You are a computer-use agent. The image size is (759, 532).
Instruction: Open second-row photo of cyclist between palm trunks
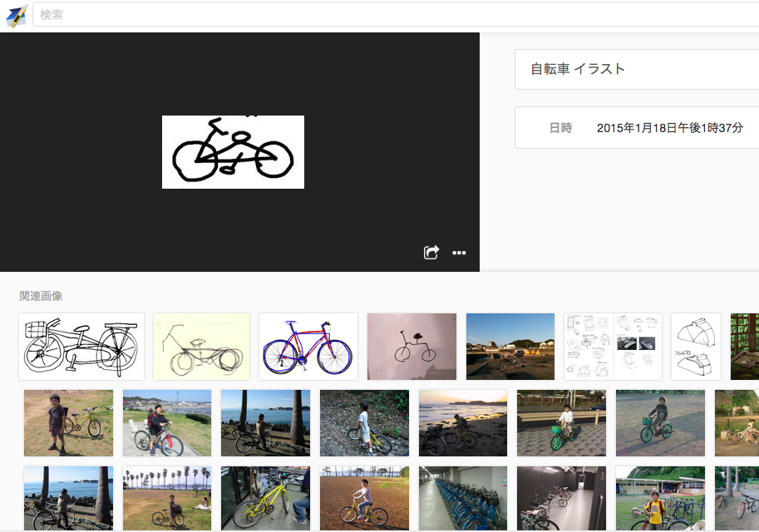pyautogui.click(x=265, y=423)
